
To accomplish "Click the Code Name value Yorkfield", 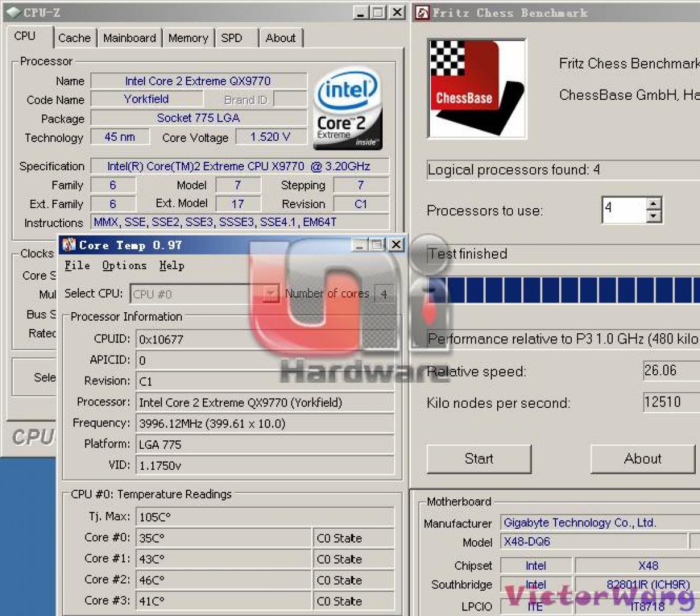I will click(x=146, y=99).
